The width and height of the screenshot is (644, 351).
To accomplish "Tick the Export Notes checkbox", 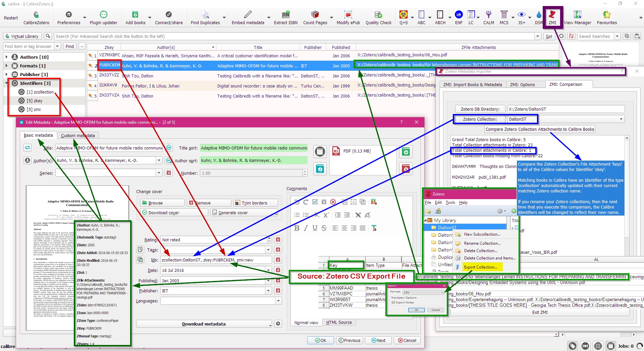I will (x=393, y=303).
